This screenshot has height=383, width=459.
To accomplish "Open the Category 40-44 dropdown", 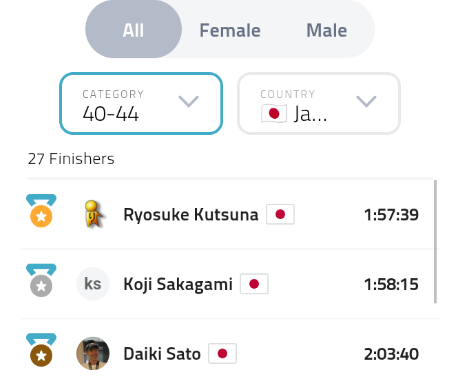I will (141, 104).
